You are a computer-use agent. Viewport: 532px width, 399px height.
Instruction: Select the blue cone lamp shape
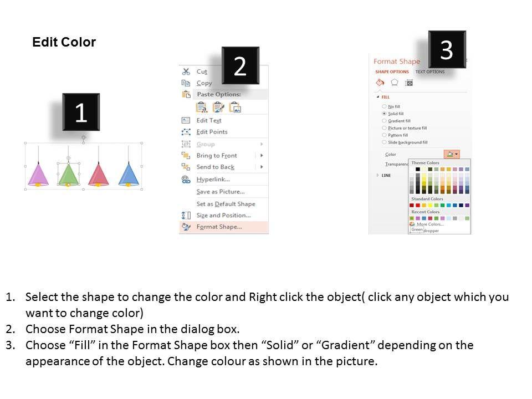[x=128, y=173]
